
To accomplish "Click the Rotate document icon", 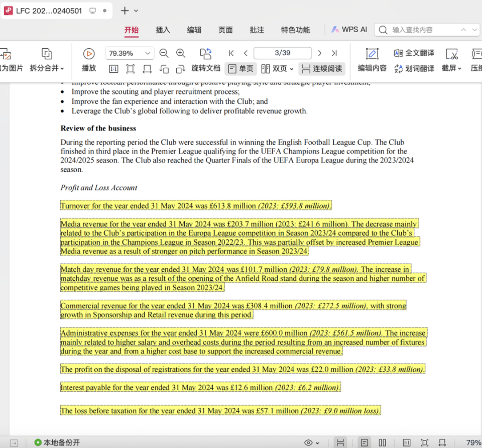I will (x=206, y=54).
